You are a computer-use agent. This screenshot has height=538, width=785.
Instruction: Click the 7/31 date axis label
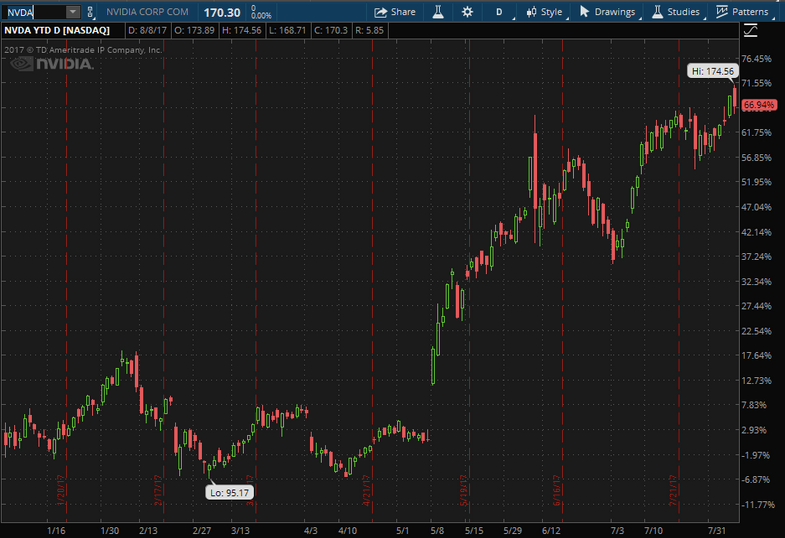[716, 530]
